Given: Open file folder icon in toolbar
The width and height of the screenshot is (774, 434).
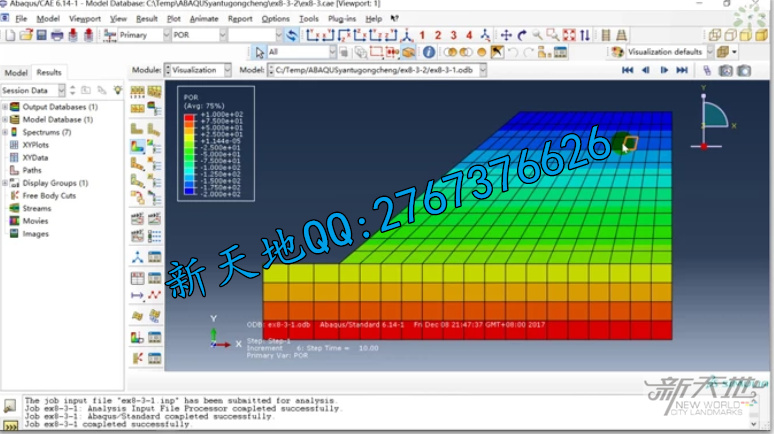Looking at the screenshot, I should [x=26, y=35].
